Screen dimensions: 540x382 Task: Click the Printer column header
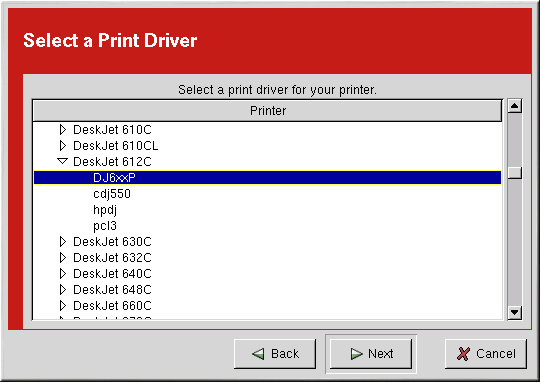268,111
